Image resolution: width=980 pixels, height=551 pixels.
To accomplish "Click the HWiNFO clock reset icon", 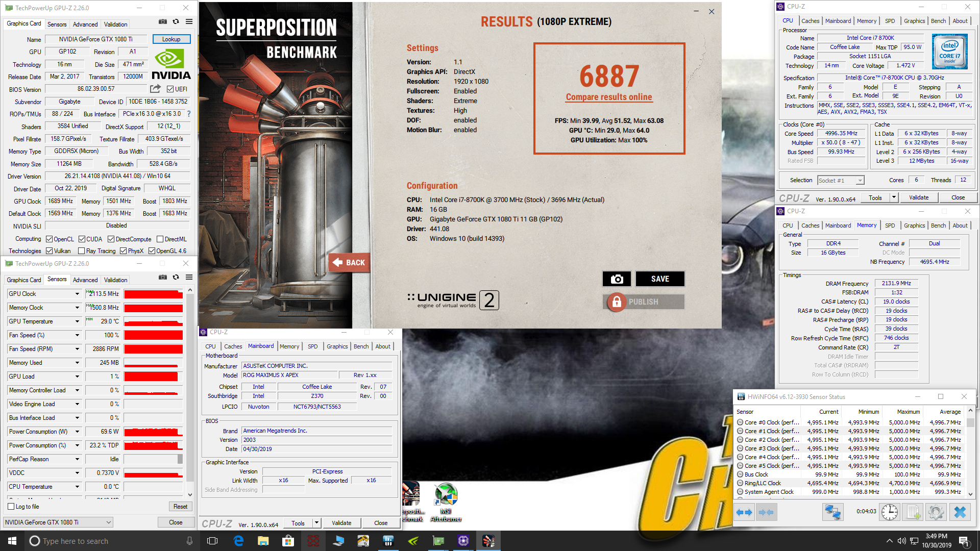I will click(x=889, y=512).
